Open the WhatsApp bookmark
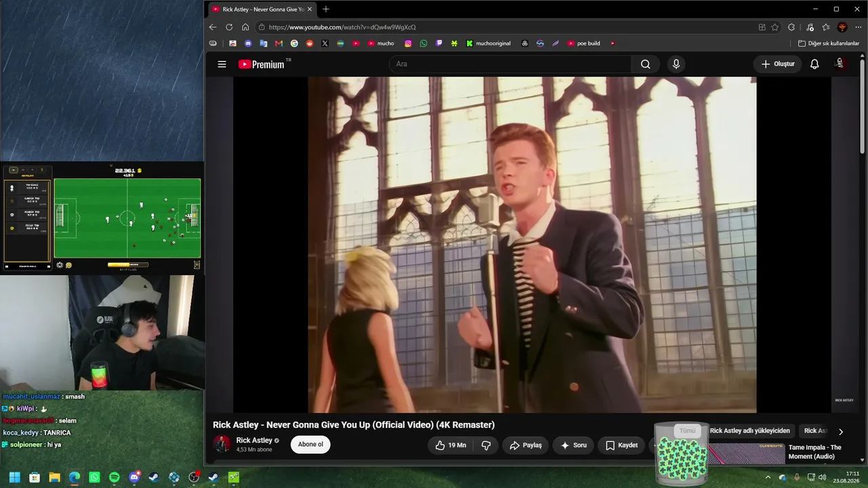The height and width of the screenshot is (488, 868). point(424,43)
